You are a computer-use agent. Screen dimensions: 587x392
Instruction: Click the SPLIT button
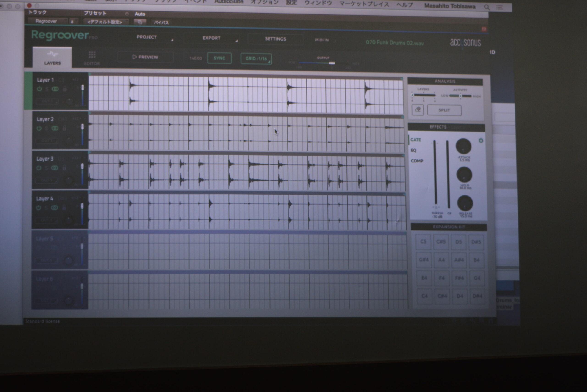tap(444, 110)
